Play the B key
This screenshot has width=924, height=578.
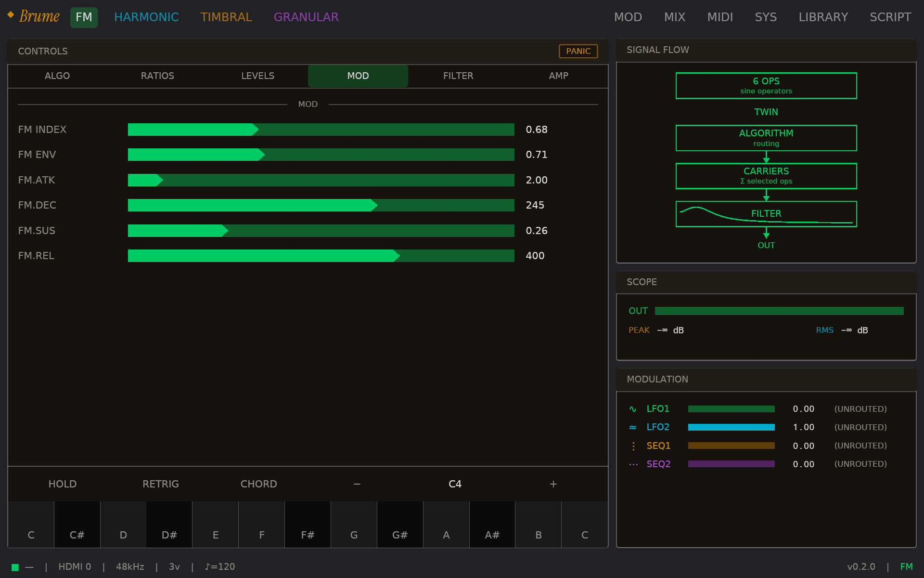click(539, 525)
